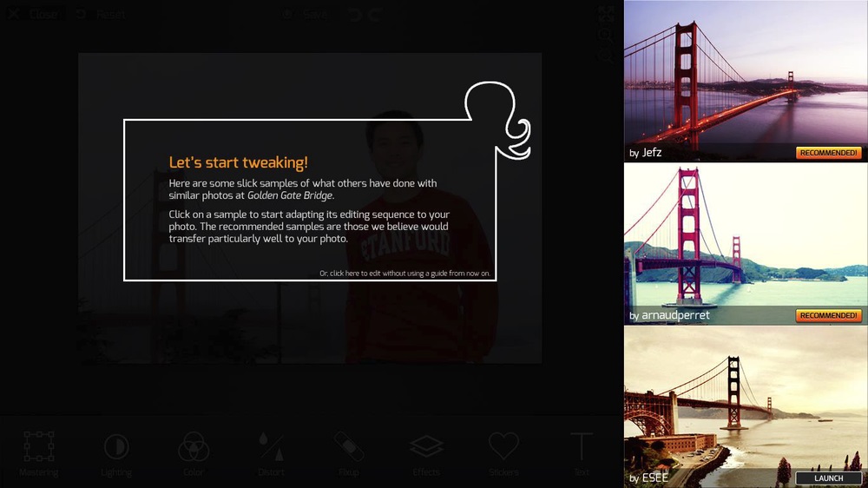Select the Text tool

pyautogui.click(x=582, y=453)
